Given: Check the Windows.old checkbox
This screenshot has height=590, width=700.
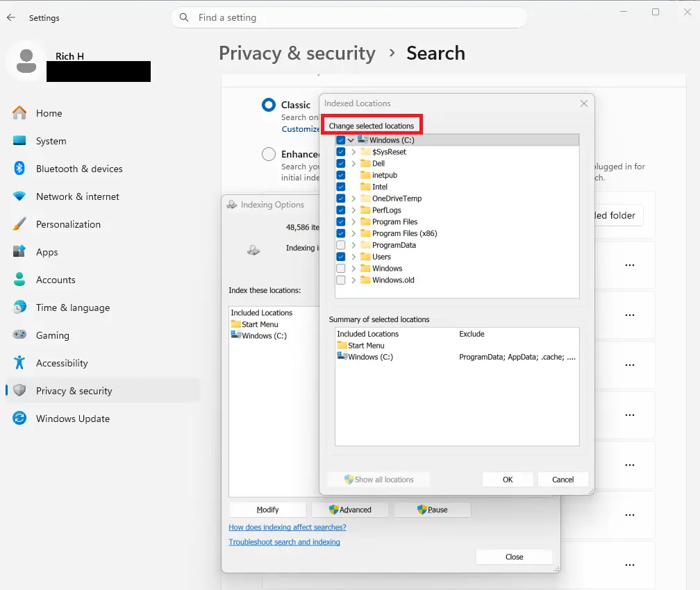Looking at the screenshot, I should click(340, 280).
